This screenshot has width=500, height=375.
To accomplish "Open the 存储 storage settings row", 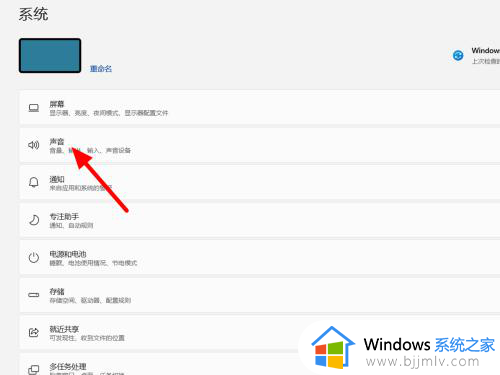I will [260, 295].
